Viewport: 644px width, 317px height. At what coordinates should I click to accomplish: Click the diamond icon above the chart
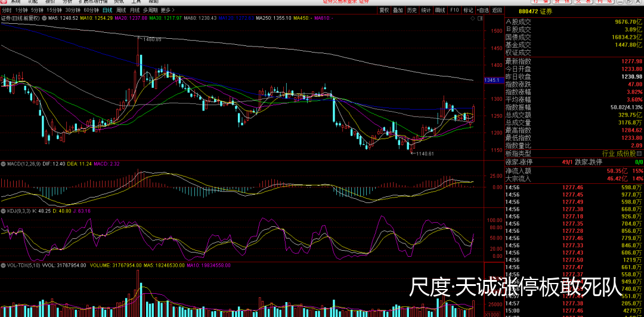(473, 19)
